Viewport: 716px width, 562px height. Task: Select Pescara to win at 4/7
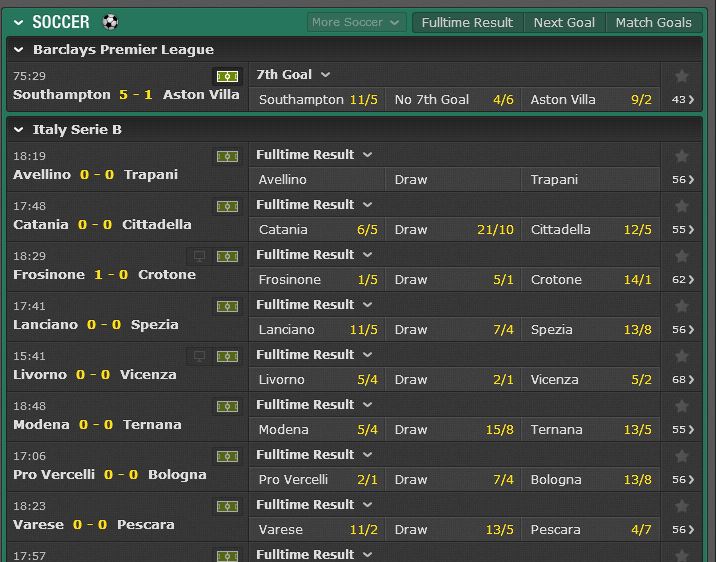(x=591, y=530)
